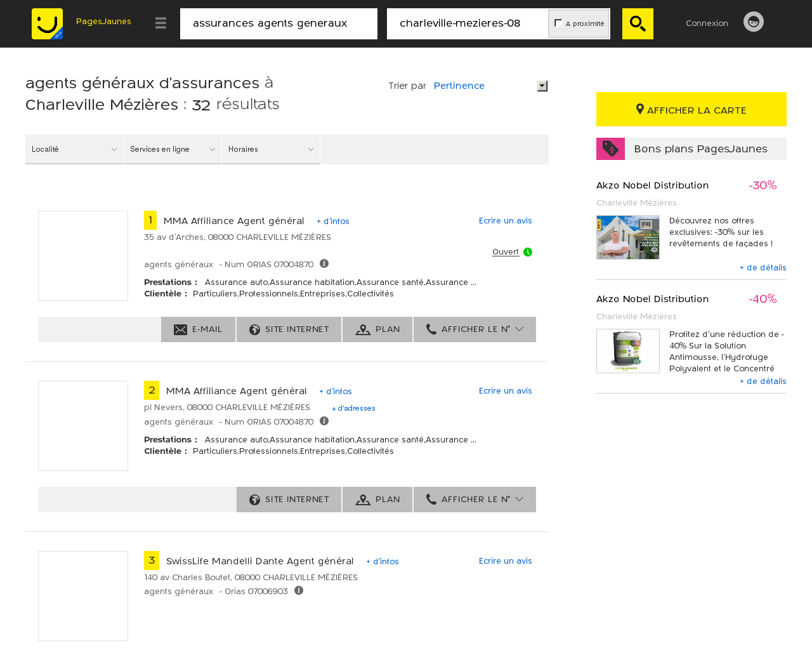
Task: Click the green open-hours clock icon
Action: point(528,252)
